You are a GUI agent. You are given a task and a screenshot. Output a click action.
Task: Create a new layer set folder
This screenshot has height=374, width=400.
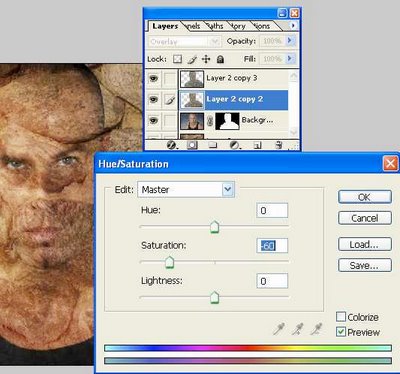(213, 145)
